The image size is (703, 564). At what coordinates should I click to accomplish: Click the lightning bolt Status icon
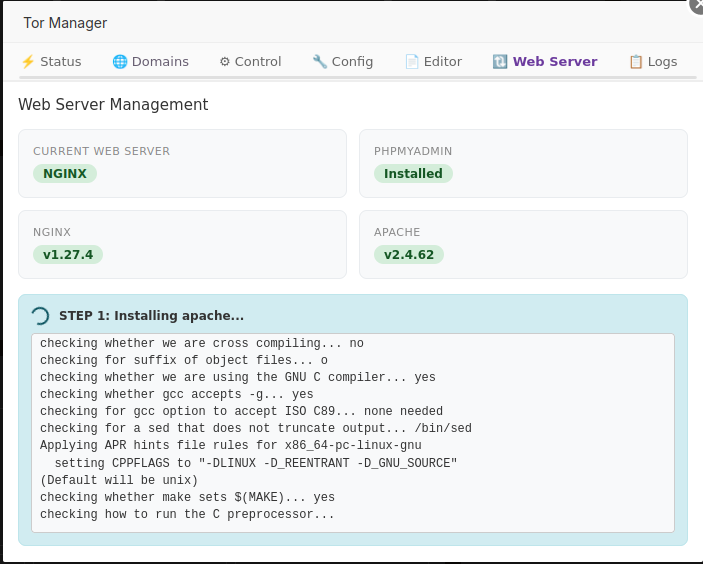coord(28,61)
